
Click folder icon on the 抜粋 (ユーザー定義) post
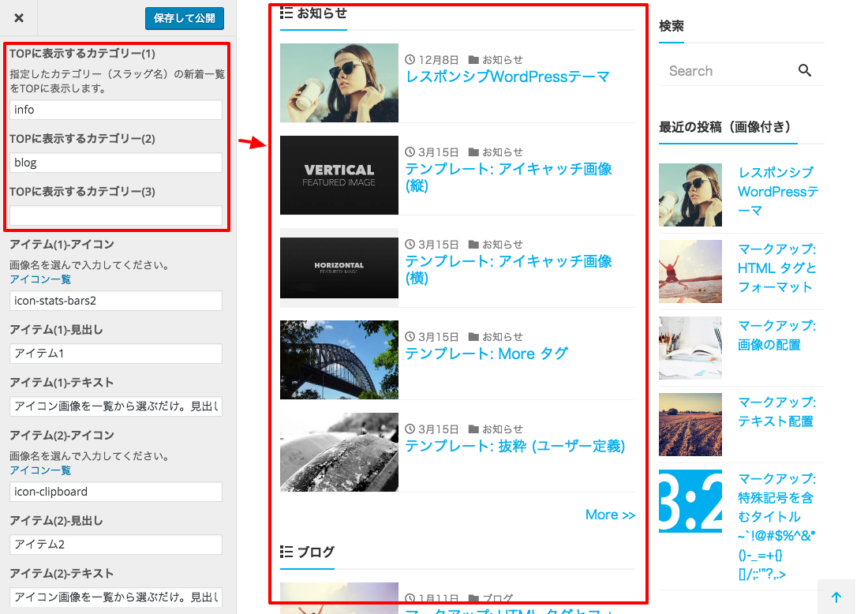click(x=473, y=429)
